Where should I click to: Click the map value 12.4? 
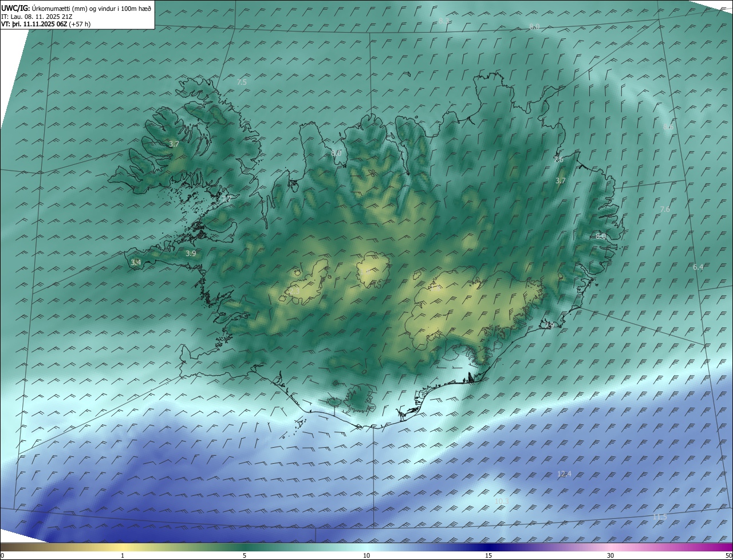564,474
